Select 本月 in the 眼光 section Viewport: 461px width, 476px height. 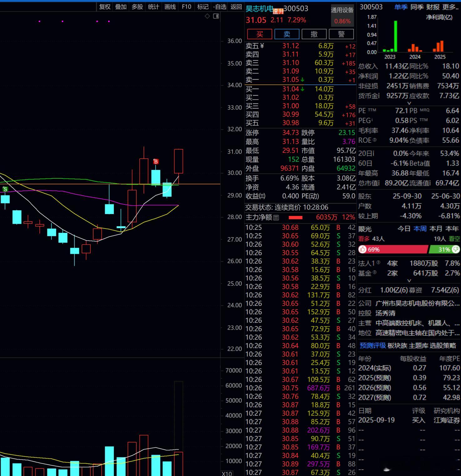[436, 229]
